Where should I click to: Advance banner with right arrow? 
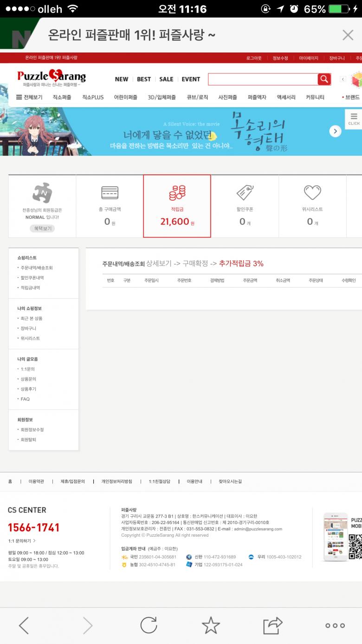(335, 131)
